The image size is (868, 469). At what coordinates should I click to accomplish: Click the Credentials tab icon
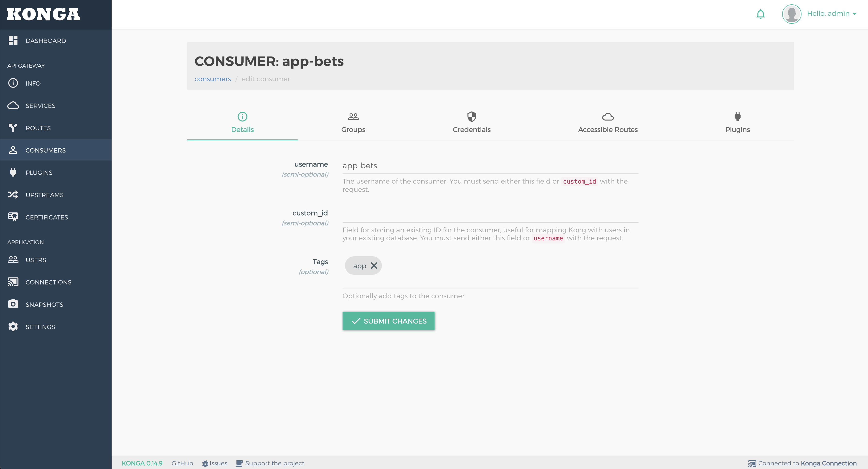[471, 117]
